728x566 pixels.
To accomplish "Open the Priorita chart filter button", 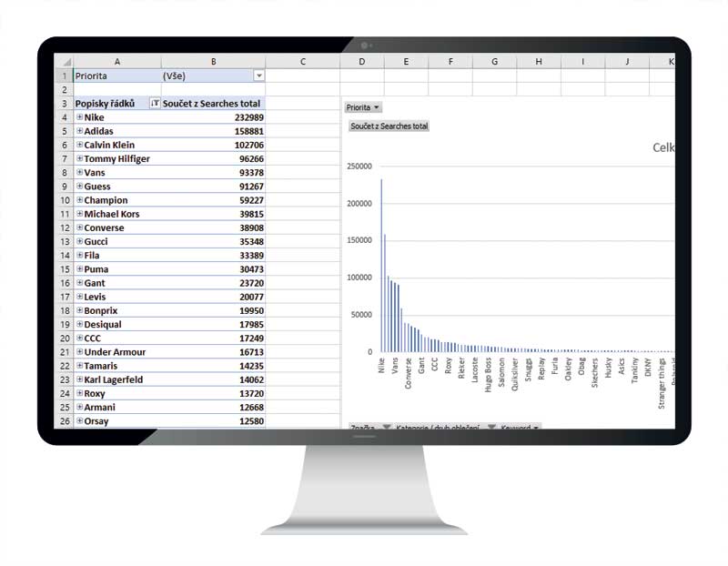I will (362, 107).
